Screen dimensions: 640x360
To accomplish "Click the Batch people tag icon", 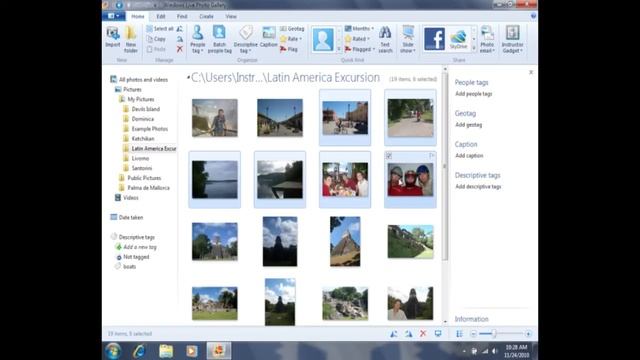I will pos(220,39).
